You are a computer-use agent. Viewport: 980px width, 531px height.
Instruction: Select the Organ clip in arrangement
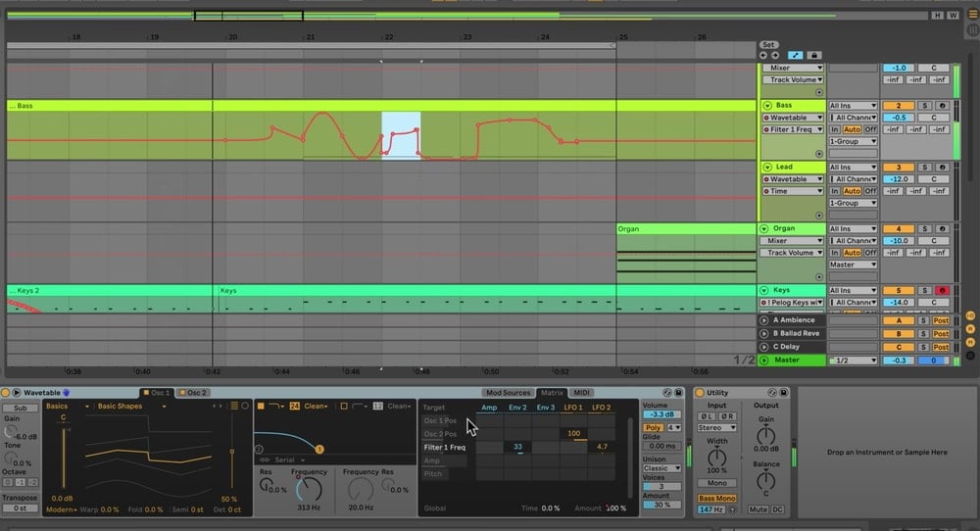[686, 229]
